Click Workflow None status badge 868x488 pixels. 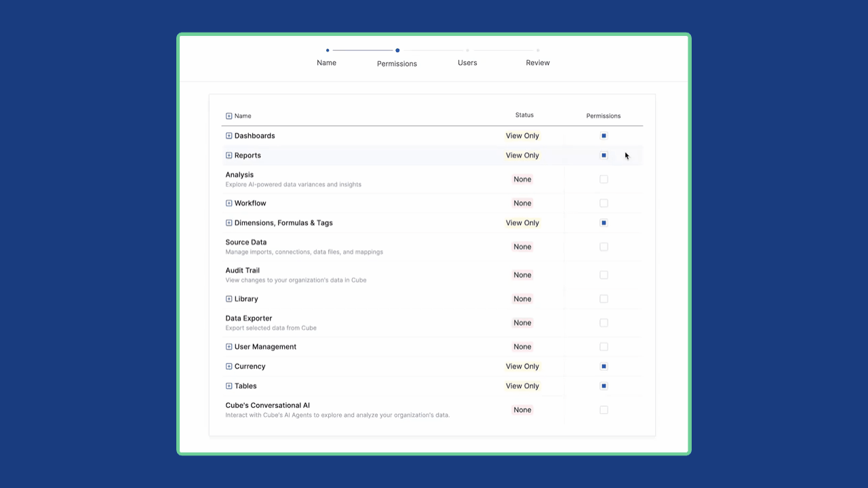pos(522,203)
